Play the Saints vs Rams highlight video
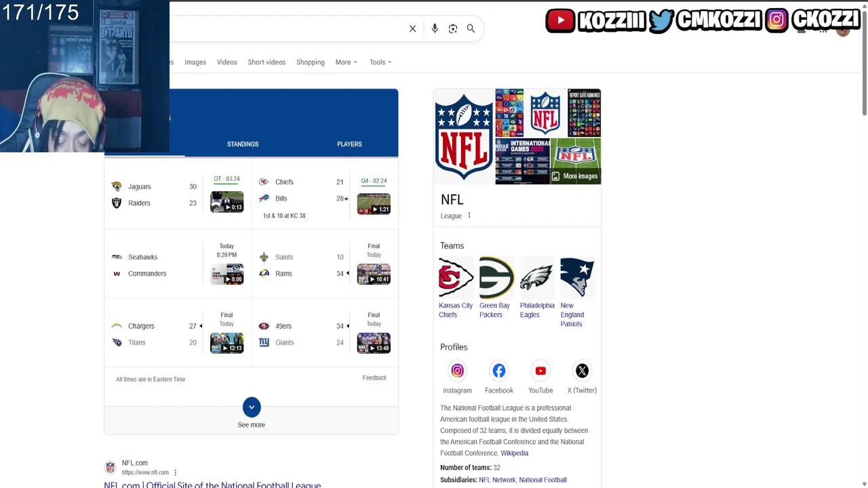The image size is (868, 488). tap(374, 274)
